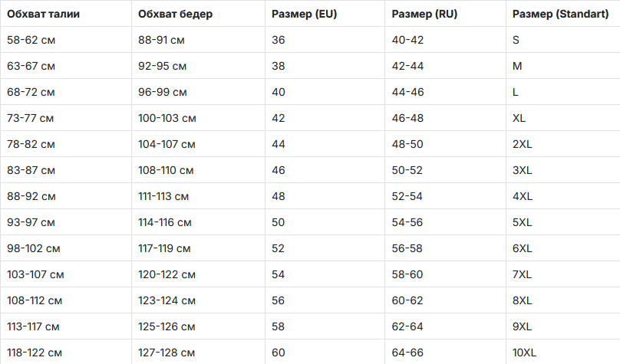Viewport: 620px width, 364px height.
Task: Click the '3XL' size cell
Action: 522,170
